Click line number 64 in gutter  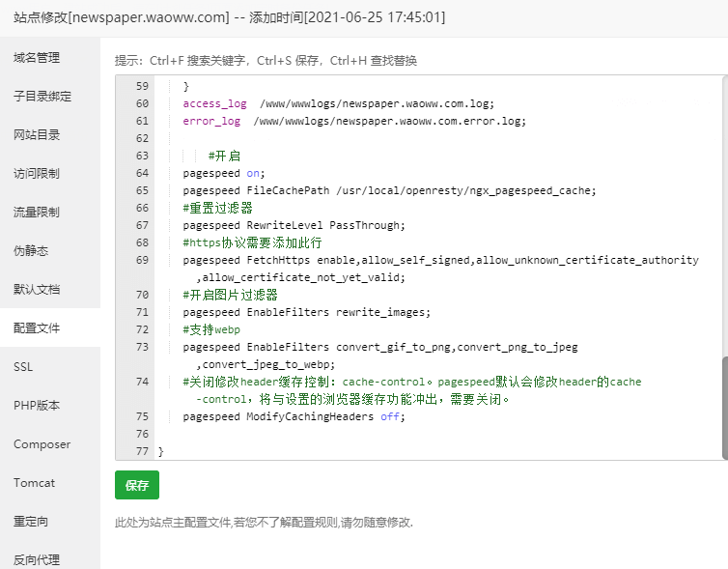coord(142,173)
